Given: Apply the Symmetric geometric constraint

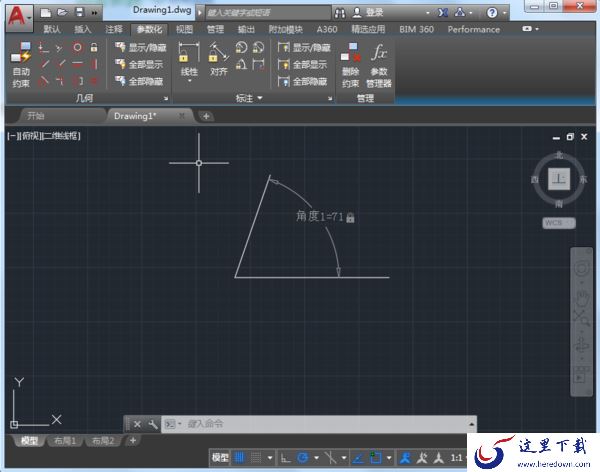Looking at the screenshot, I should (x=78, y=81).
